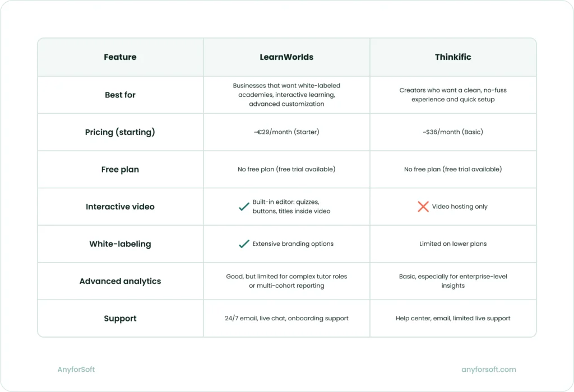Click the AnyforSoft brand name
The image size is (574, 392).
pos(76,370)
